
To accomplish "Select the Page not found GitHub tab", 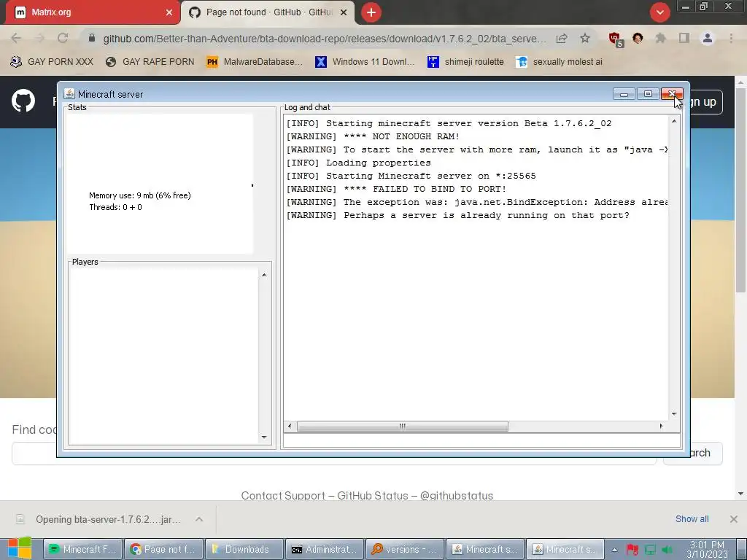I will point(267,12).
